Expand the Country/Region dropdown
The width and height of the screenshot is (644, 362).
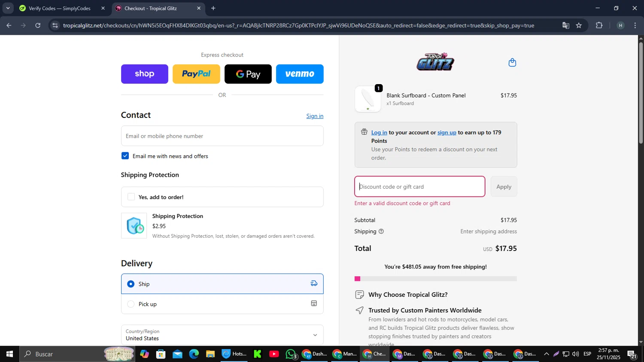[222, 335]
